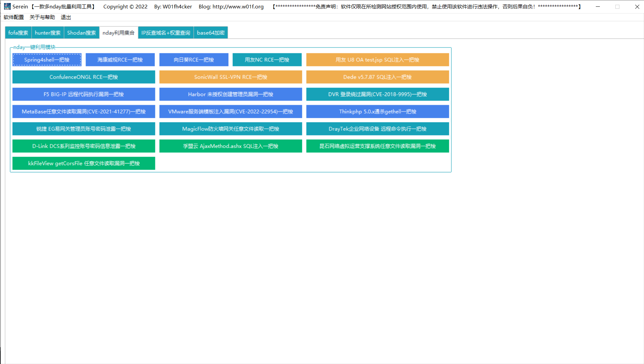Open kkFileView getCorsFile 任意文件读取 module
Viewport: 644px width, 364px height.
click(x=84, y=163)
